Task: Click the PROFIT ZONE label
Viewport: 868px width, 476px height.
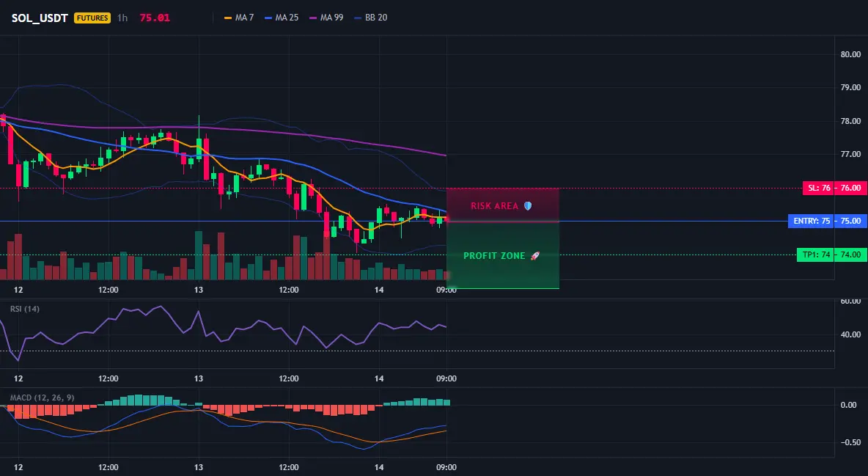Action: point(494,256)
